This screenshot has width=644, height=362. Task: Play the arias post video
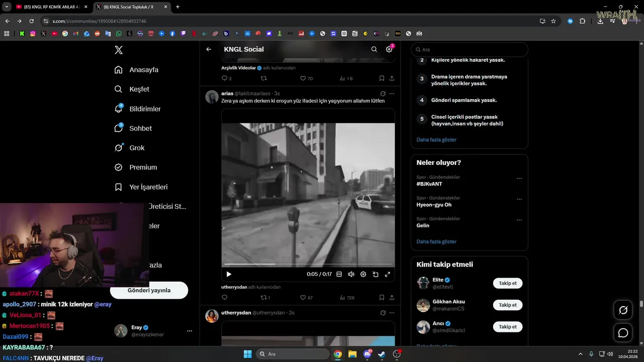[x=229, y=274]
